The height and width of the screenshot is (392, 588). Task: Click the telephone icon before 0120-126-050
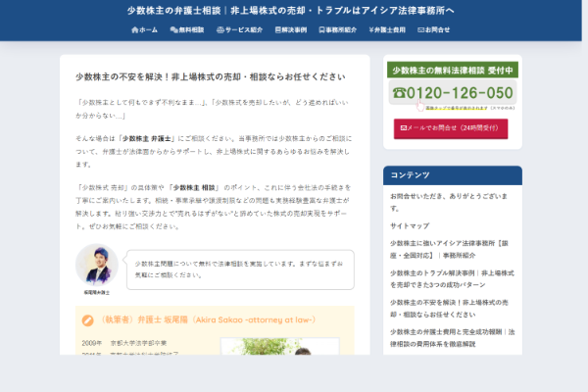point(400,93)
